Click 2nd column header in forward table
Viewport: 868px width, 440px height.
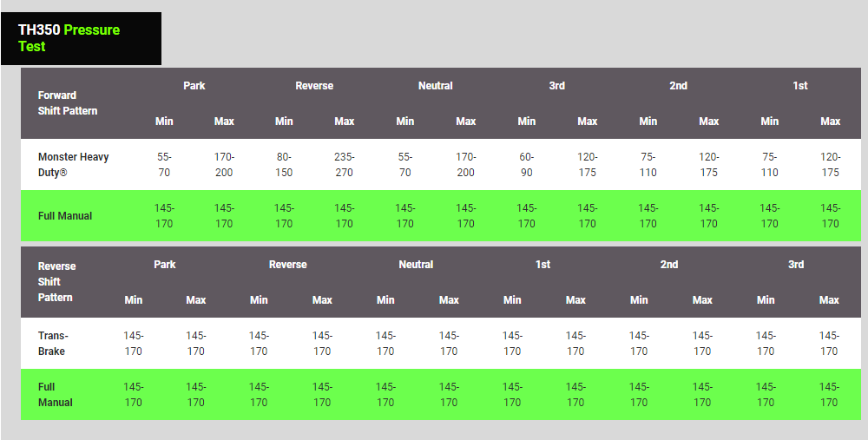pyautogui.click(x=679, y=86)
